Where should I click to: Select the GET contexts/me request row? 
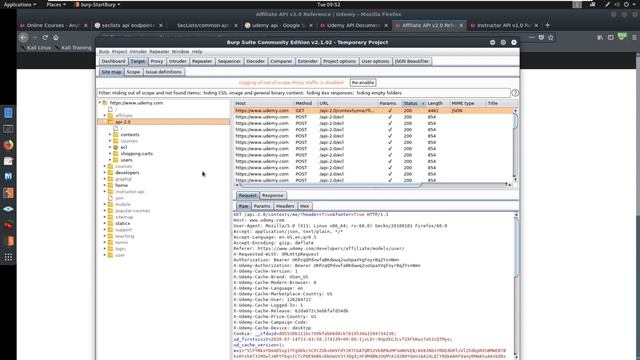click(373, 111)
